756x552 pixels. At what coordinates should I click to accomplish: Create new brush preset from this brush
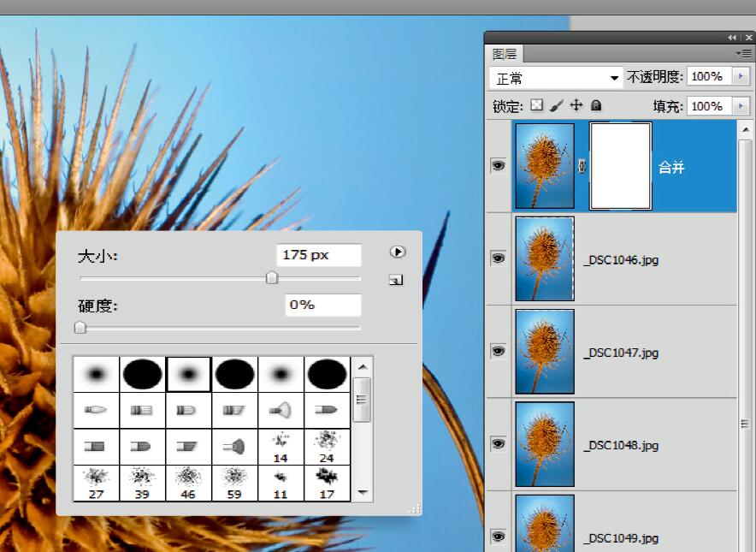(x=396, y=280)
